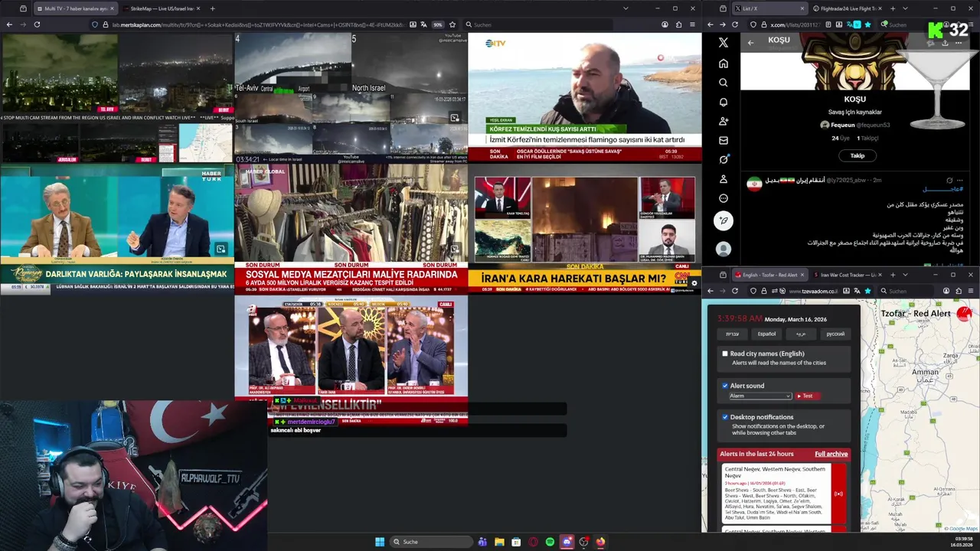List all tabs in X browser window
This screenshot has height=551, width=980.
[905, 8]
